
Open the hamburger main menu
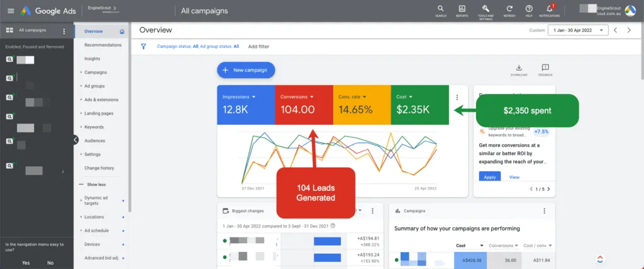click(11, 11)
